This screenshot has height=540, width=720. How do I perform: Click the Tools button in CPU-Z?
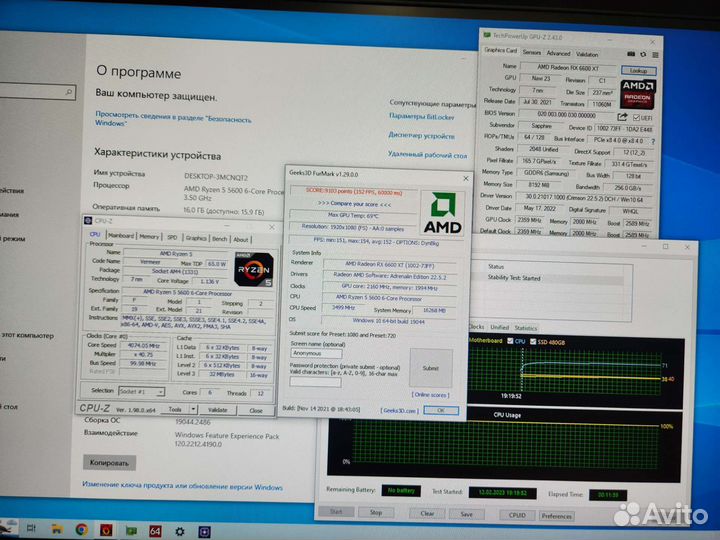coord(175,409)
